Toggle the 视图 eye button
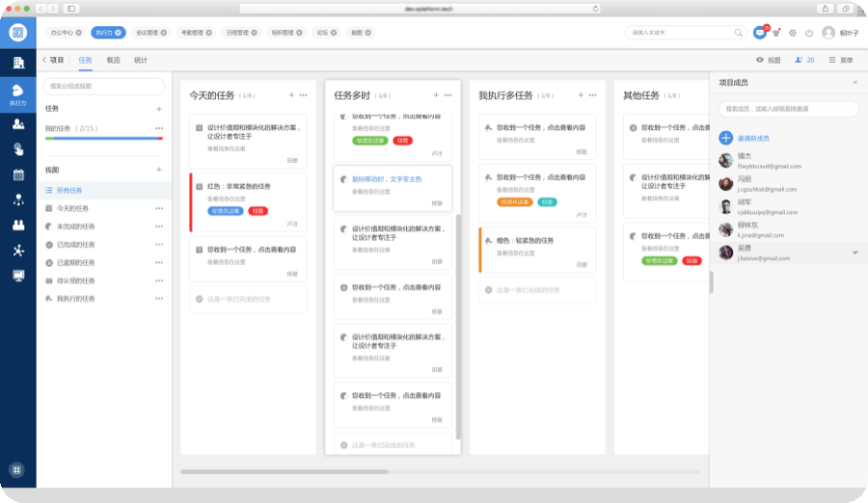 pyautogui.click(x=769, y=60)
